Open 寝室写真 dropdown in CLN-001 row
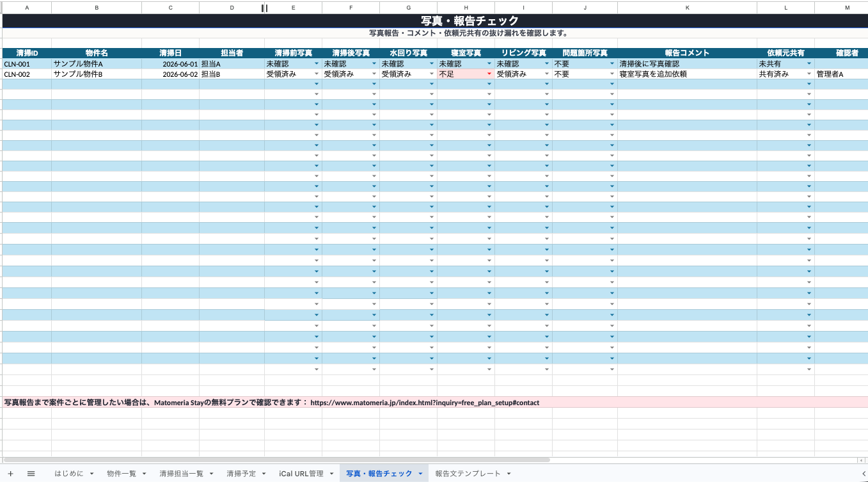The height and width of the screenshot is (482, 868). (x=489, y=64)
